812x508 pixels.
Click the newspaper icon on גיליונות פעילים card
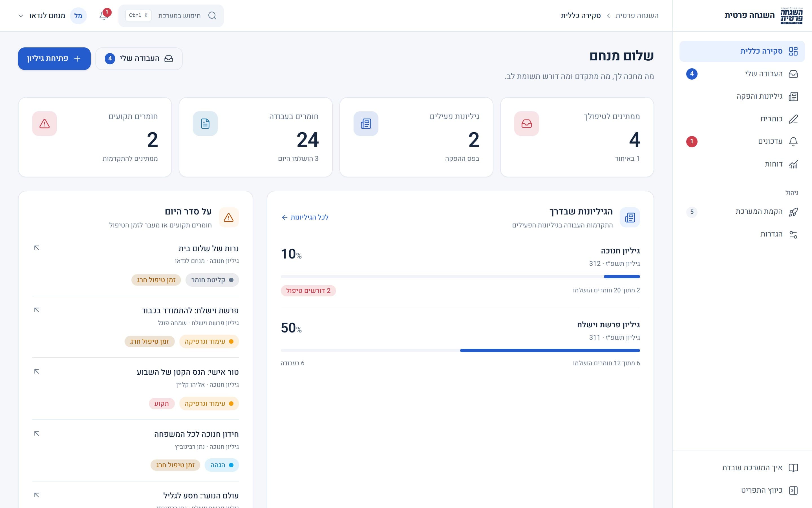(x=366, y=124)
